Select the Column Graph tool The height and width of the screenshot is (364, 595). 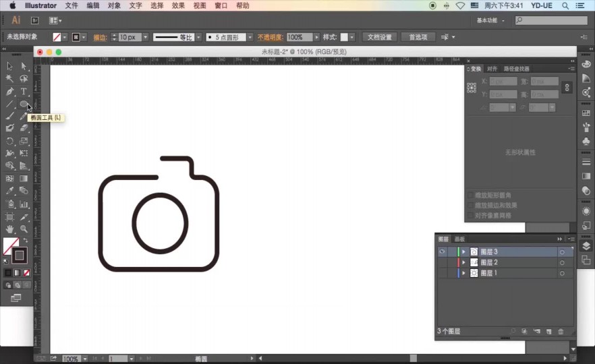(24, 204)
